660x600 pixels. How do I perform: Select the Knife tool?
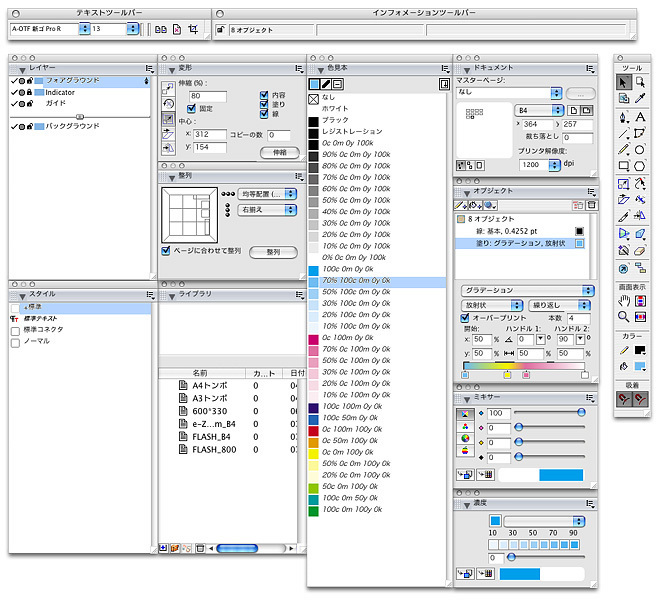click(623, 216)
